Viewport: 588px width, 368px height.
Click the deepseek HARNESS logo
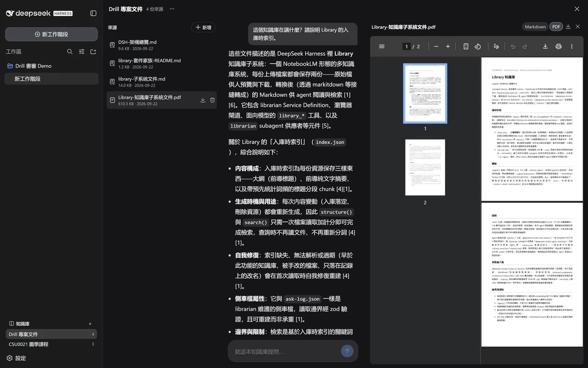pyautogui.click(x=39, y=13)
